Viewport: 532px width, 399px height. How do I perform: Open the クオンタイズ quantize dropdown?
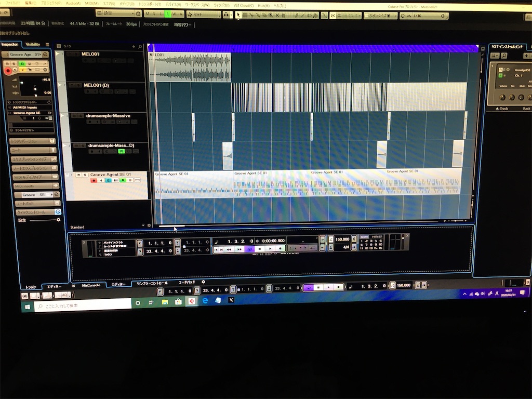(x=380, y=16)
